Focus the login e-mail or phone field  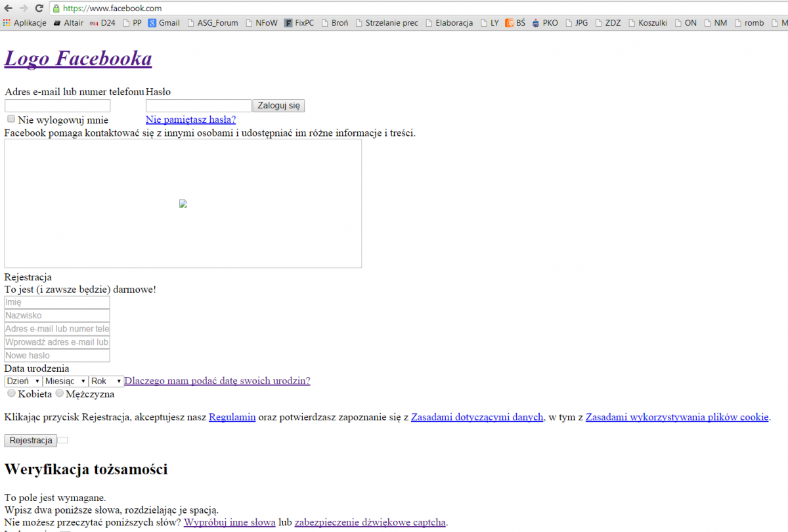58,106
